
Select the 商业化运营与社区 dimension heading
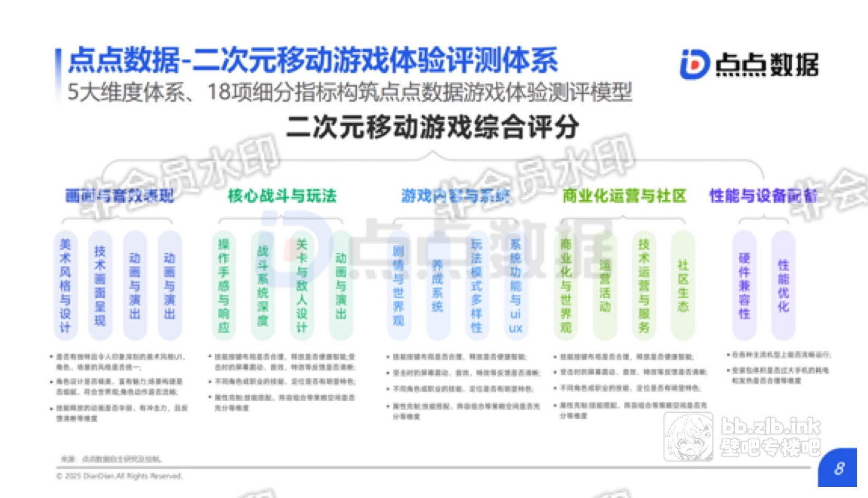tap(624, 196)
